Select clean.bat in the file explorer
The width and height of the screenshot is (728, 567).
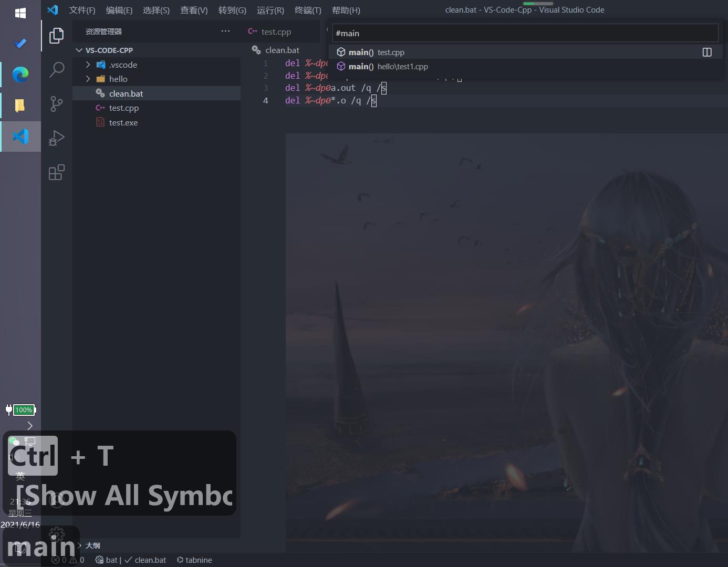point(157,93)
